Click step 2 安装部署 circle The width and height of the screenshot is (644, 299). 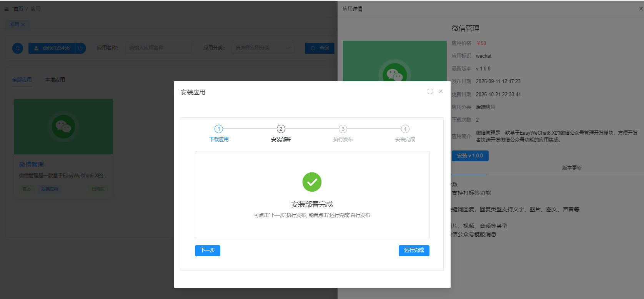point(281,129)
